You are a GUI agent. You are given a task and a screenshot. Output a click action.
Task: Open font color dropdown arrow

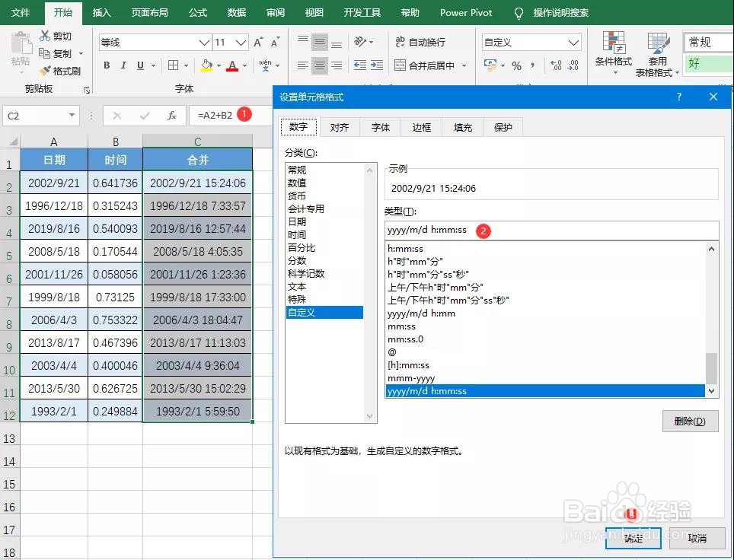pos(244,65)
